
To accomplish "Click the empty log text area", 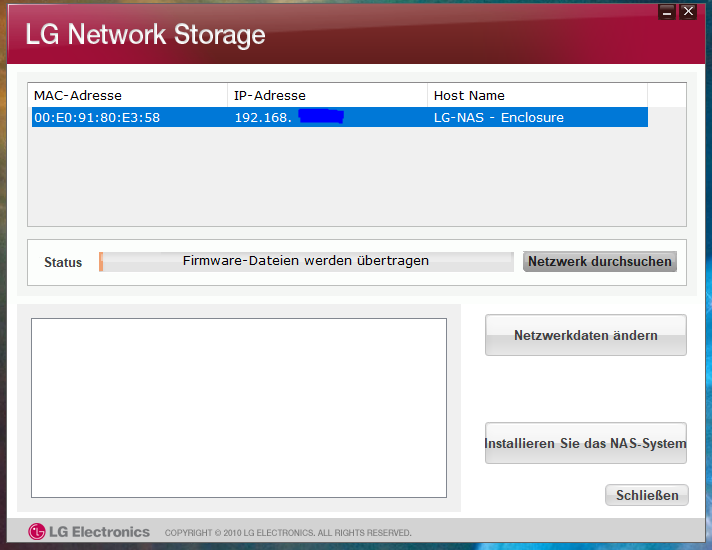I will (239, 408).
